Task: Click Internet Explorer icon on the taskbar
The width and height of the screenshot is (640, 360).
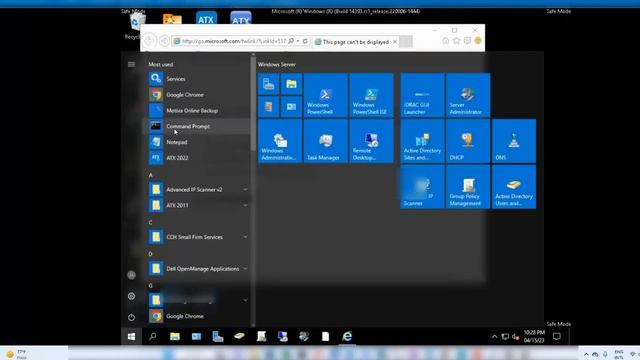Action: pyautogui.click(x=347, y=336)
